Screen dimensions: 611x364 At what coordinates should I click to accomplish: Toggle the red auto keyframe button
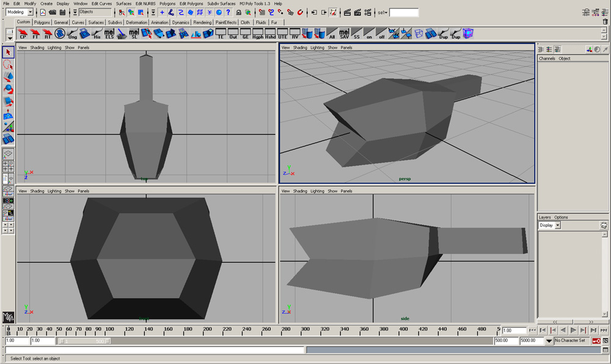click(596, 341)
